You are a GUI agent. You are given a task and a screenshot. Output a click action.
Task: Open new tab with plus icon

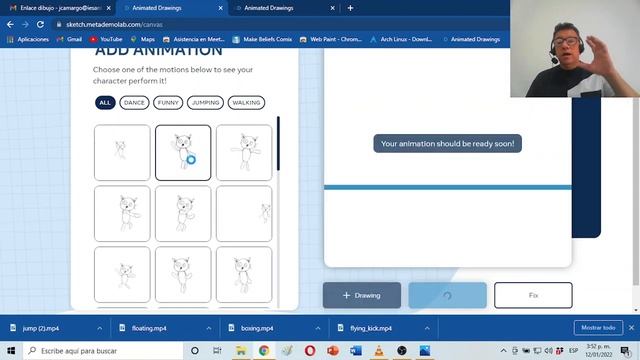pos(350,8)
